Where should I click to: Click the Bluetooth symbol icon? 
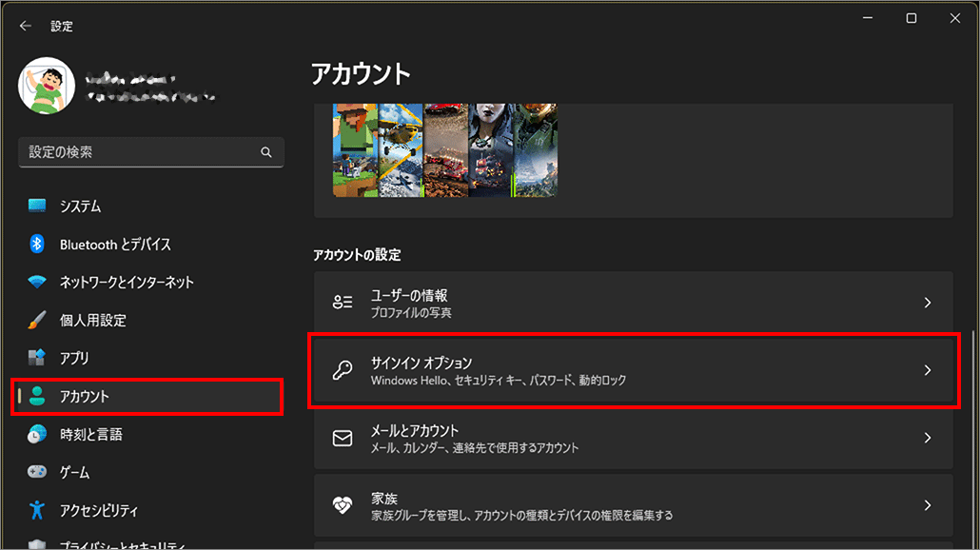(x=37, y=244)
